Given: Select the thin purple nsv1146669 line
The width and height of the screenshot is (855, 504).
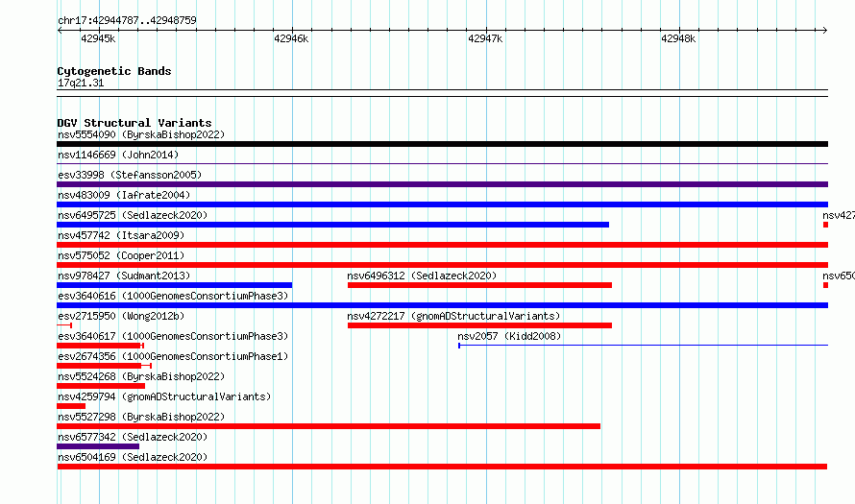Looking at the screenshot, I should [x=442, y=164].
